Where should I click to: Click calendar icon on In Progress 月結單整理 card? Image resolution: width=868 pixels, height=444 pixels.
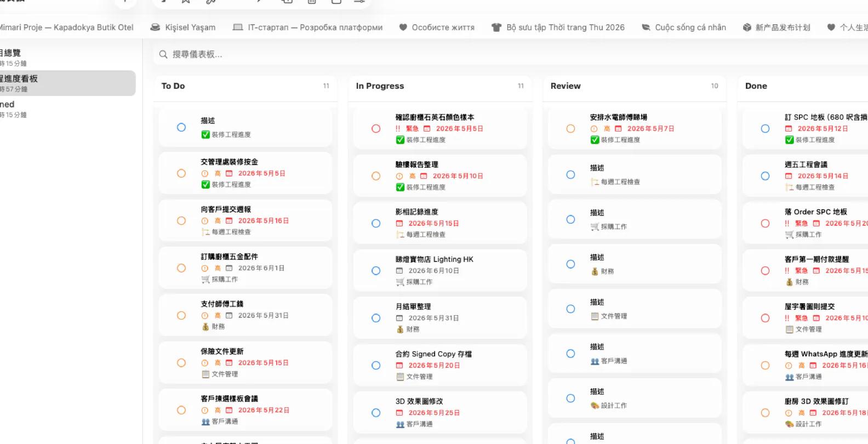point(399,318)
